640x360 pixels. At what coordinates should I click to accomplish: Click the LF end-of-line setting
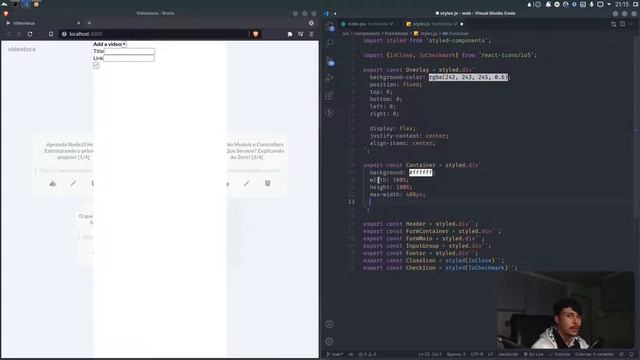coord(490,354)
